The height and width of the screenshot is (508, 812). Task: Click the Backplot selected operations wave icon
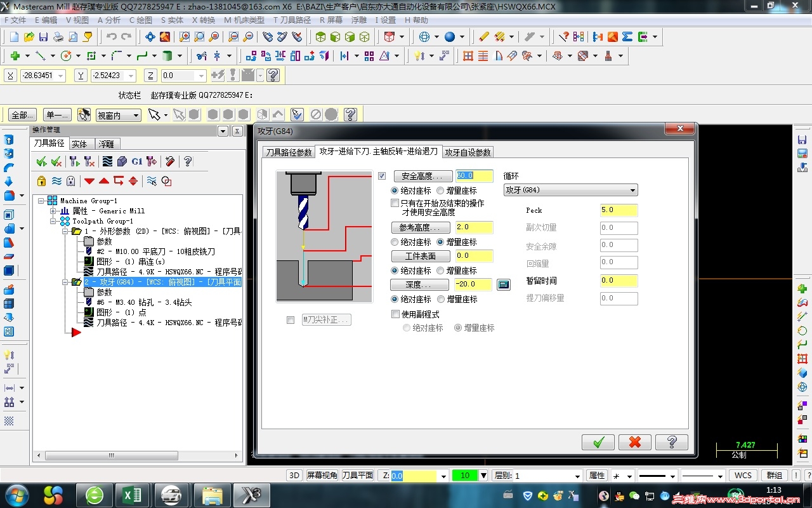click(107, 161)
